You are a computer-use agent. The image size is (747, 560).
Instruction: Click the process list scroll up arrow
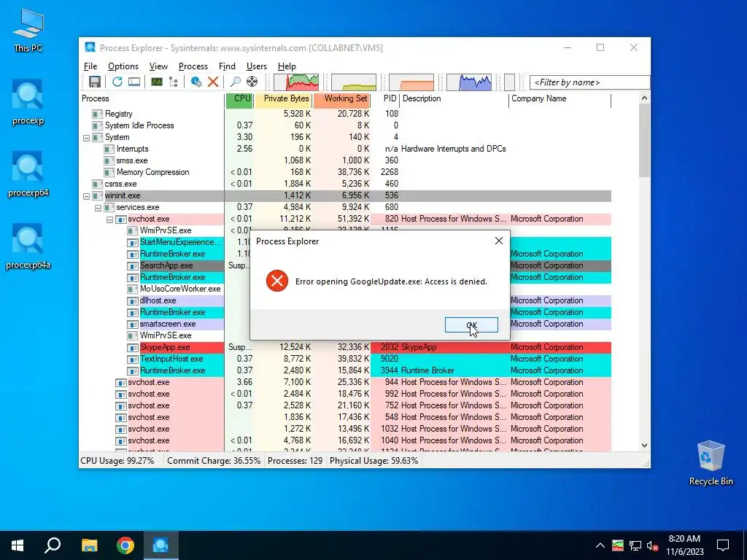(x=644, y=98)
